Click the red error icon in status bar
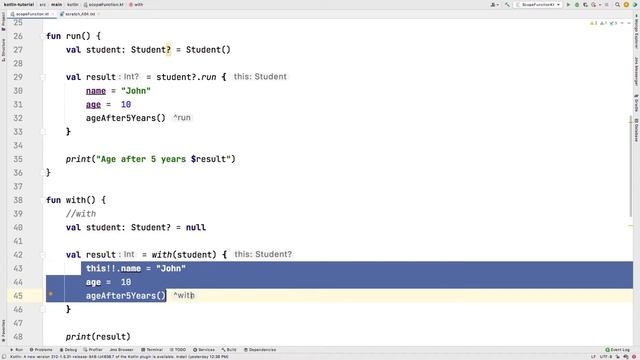640x360 pixels. (634, 357)
